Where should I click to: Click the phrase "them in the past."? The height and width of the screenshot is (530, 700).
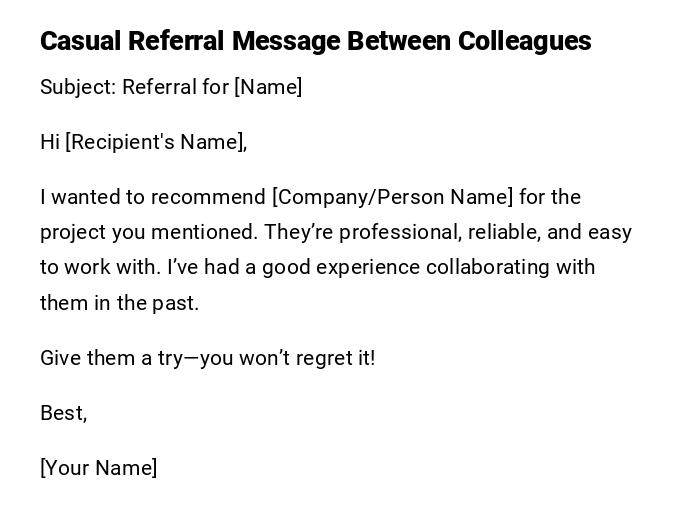tap(120, 302)
